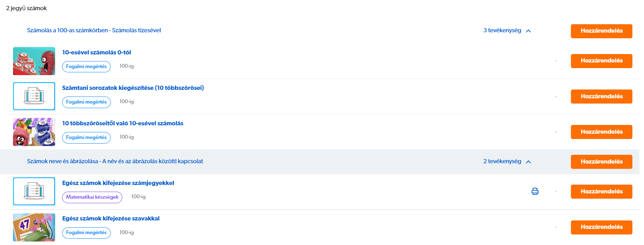Viewport: 644px width, 245px height.
Task: Open the 10-esével számolás 0-tól title link
Action: point(96,52)
